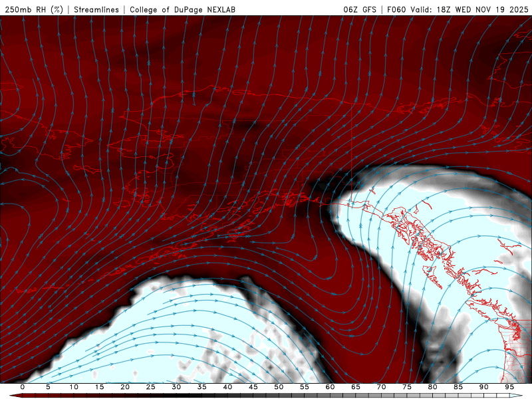Click the '10' colorbar tick label
Viewport: 532px width, 399px height.
74,387
